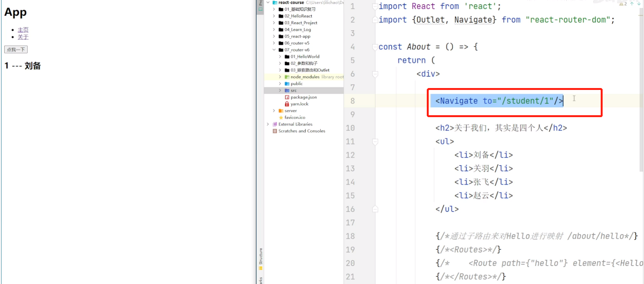Click the <li>关羽</li> code line
Image resolution: width=644 pixels, height=284 pixels.
(483, 168)
